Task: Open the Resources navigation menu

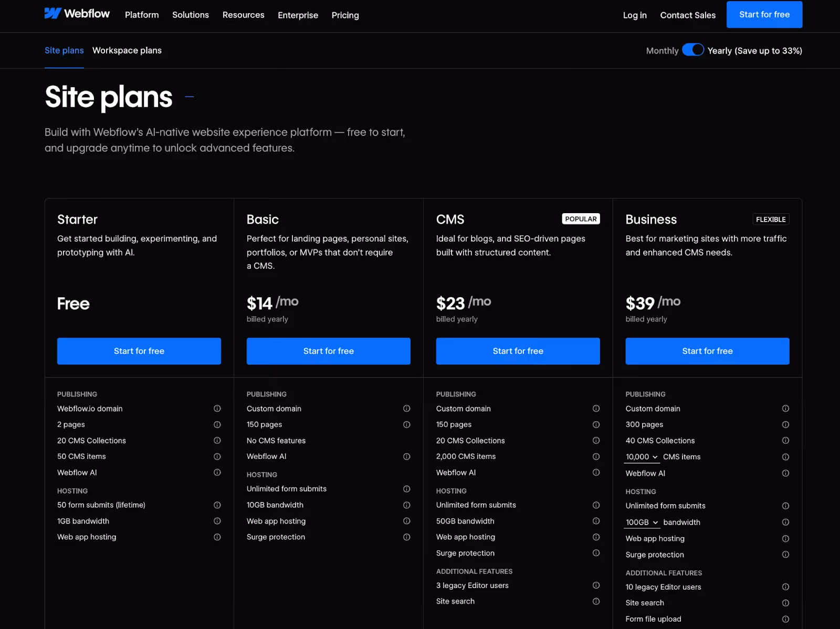Action: pyautogui.click(x=244, y=15)
